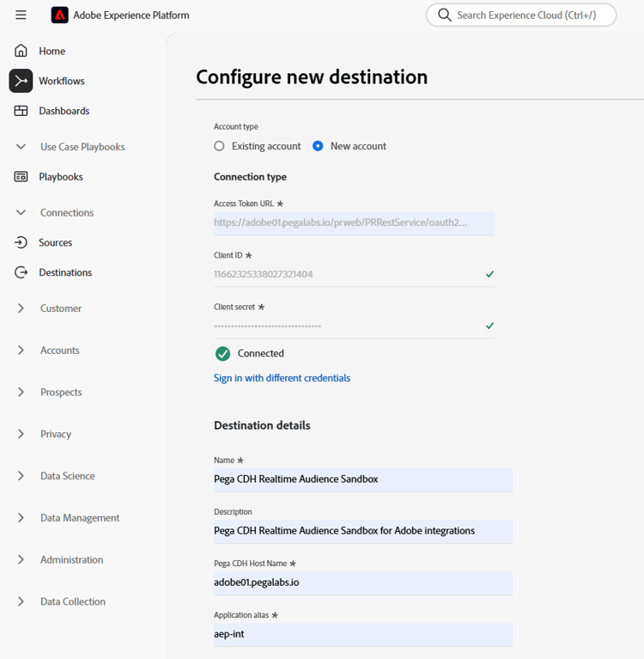Click the Home icon in sidebar
The image size is (644, 659).
pyautogui.click(x=21, y=51)
